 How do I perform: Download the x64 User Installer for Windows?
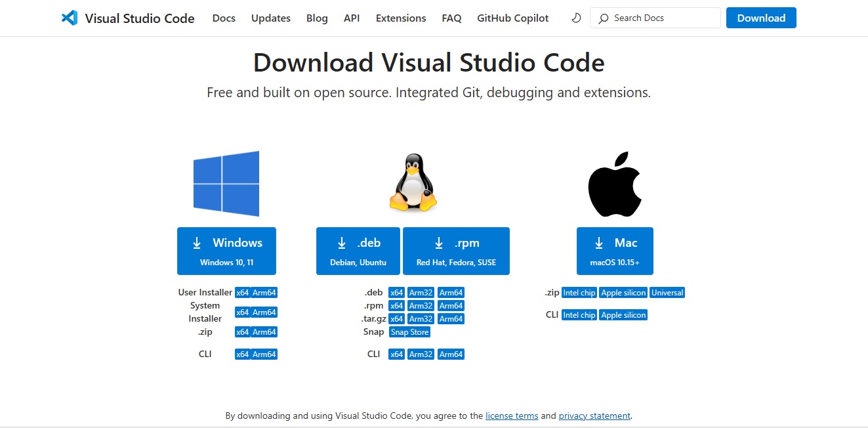[242, 292]
